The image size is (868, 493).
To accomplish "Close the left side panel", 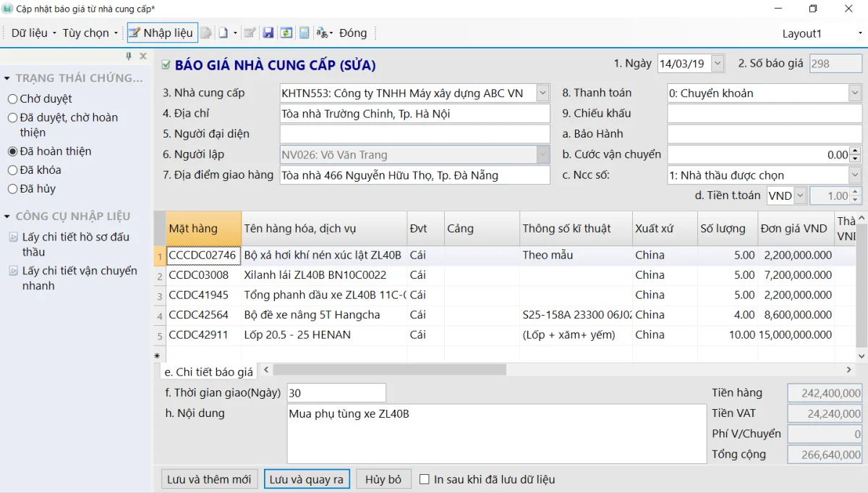I will point(143,56).
